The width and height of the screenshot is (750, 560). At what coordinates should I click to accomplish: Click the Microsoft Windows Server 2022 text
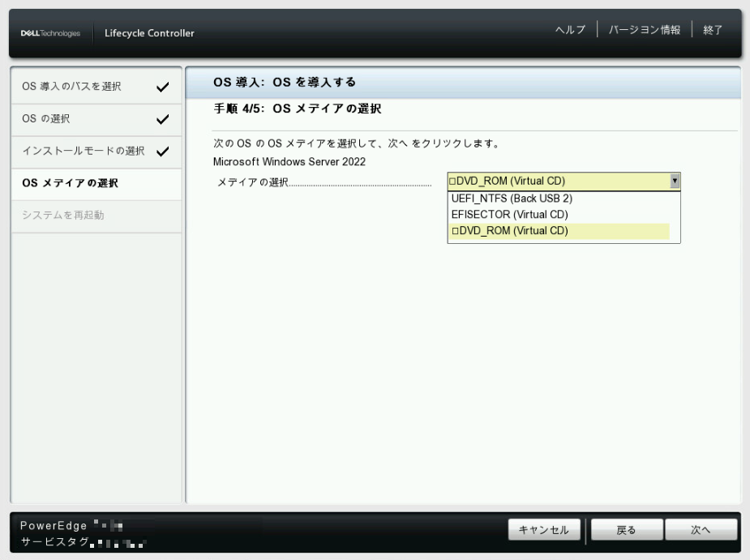tap(289, 161)
